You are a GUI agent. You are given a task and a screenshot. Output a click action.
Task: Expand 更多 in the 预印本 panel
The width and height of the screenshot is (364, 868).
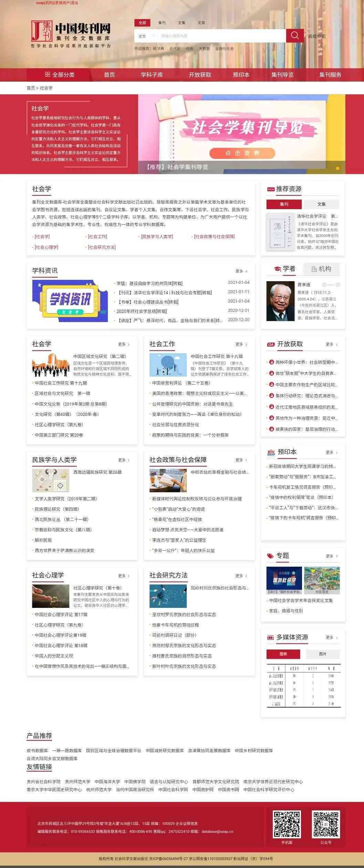(332, 452)
